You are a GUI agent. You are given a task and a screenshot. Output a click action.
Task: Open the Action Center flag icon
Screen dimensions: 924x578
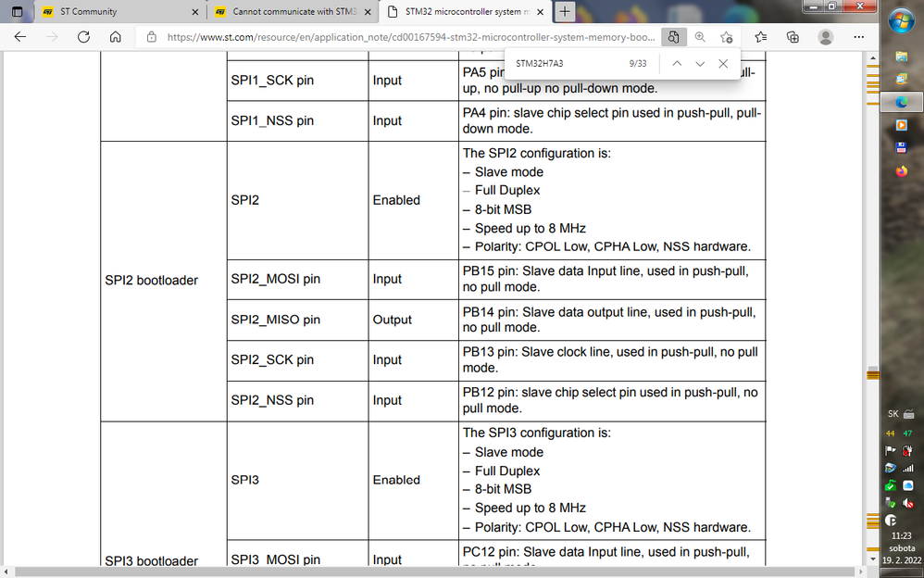pyautogui.click(x=891, y=450)
